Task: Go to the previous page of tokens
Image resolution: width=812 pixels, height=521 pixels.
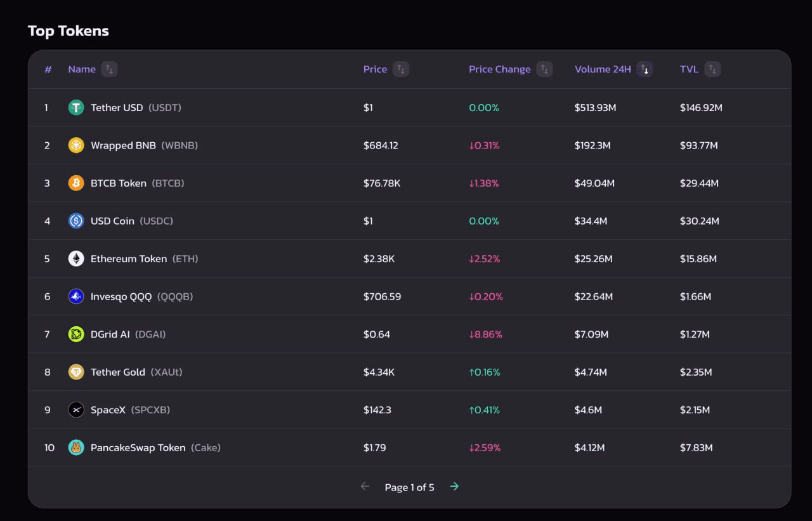Action: click(x=365, y=487)
